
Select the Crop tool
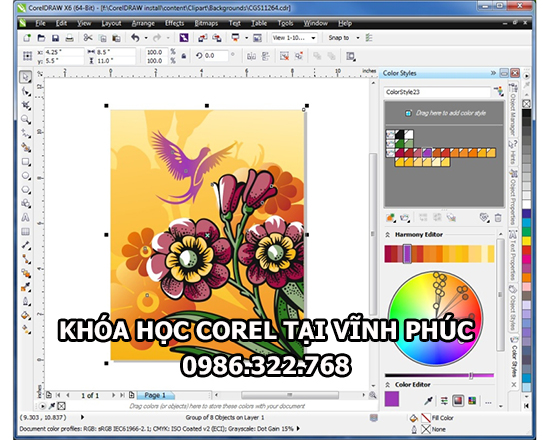pos(26,105)
